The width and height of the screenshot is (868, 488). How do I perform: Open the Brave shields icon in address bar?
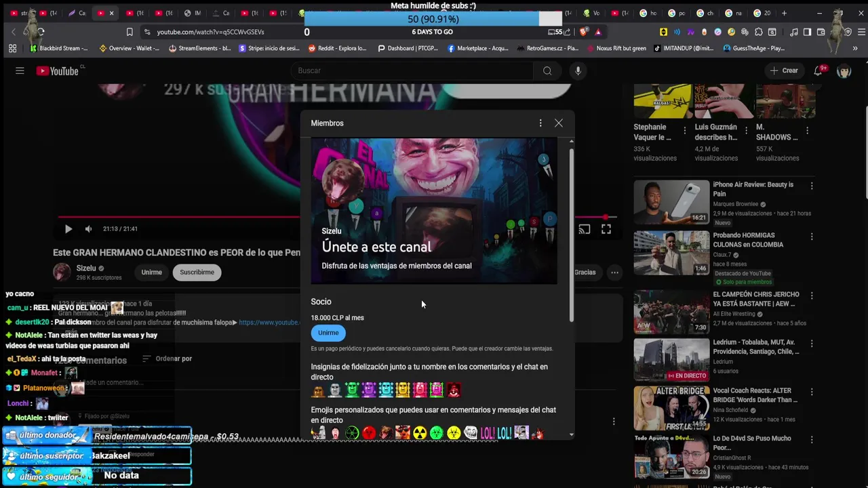(583, 32)
